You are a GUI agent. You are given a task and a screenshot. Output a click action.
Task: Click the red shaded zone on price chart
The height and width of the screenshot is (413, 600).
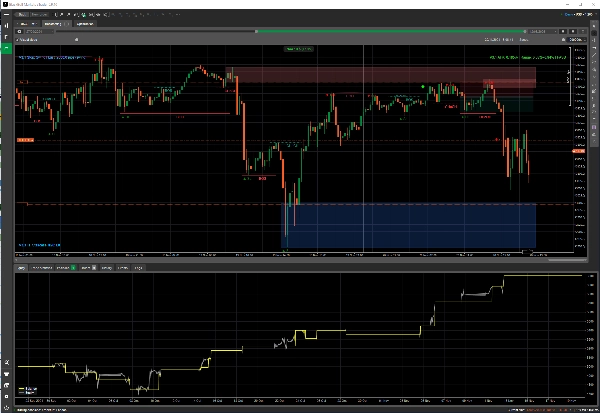coord(381,75)
